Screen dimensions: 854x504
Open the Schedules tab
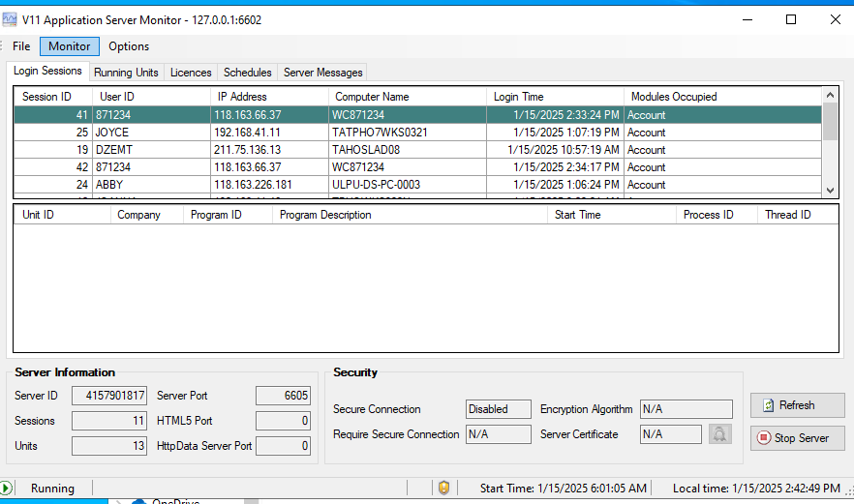pyautogui.click(x=247, y=73)
